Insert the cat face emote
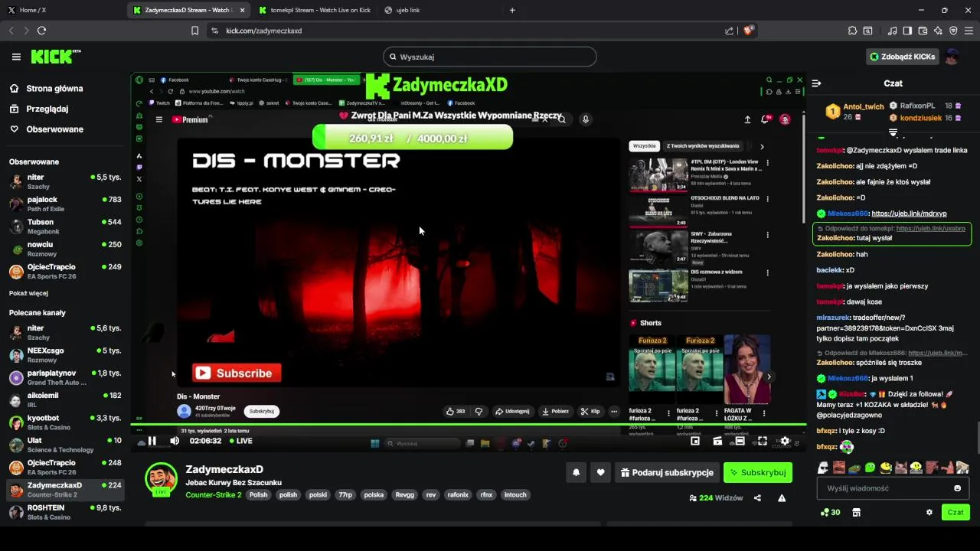This screenshot has width=980, height=551. point(900,468)
